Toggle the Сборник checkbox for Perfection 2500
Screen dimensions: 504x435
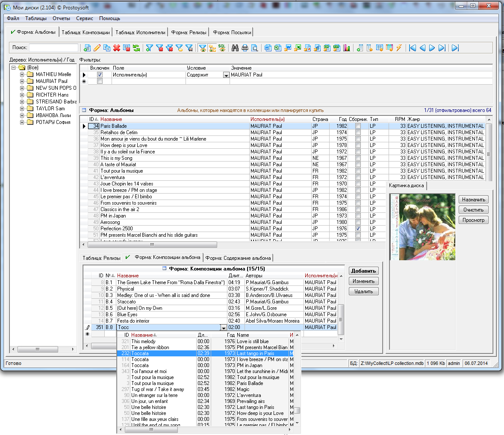click(358, 229)
